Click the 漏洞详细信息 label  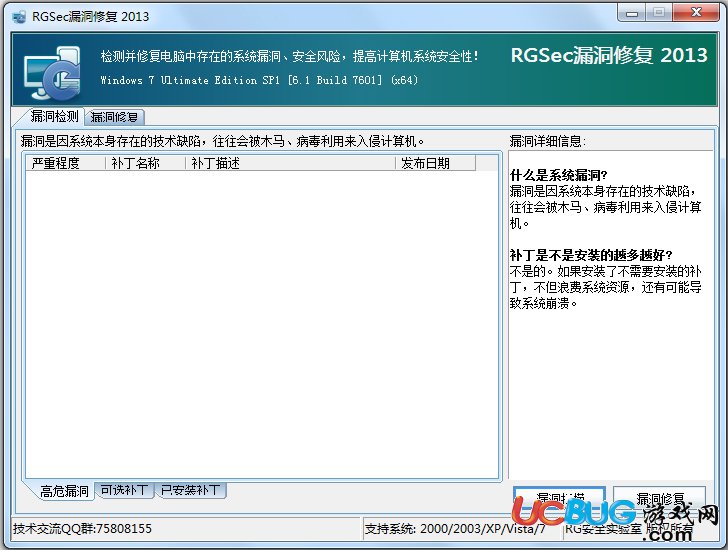tap(548, 141)
